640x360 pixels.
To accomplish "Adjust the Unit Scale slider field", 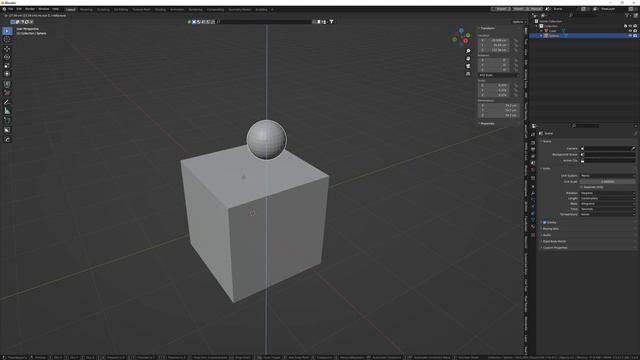I will click(608, 182).
